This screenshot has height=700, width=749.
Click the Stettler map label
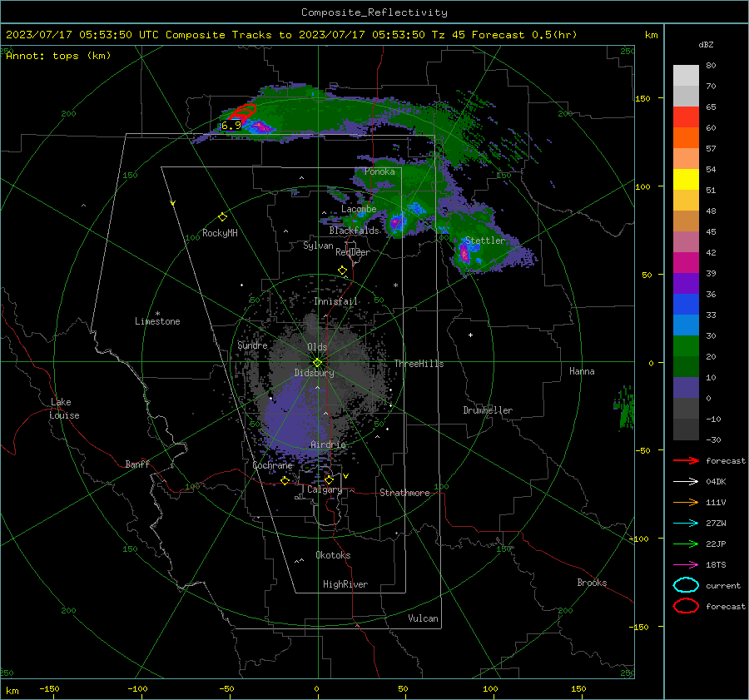(485, 241)
